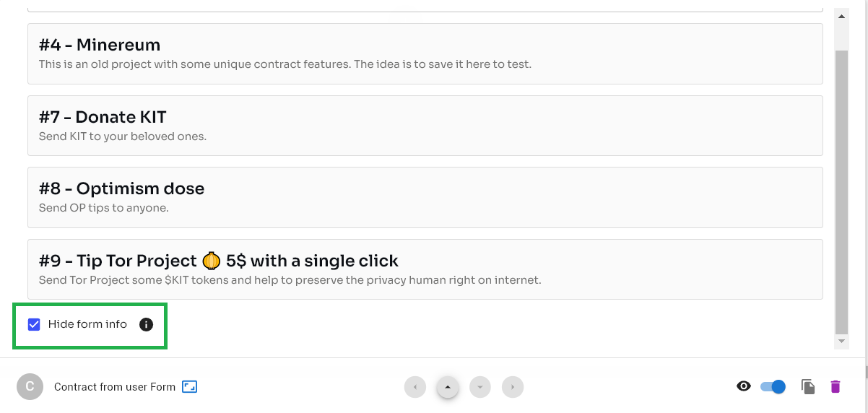Open the #8 - Optimism dose entry

(x=425, y=197)
